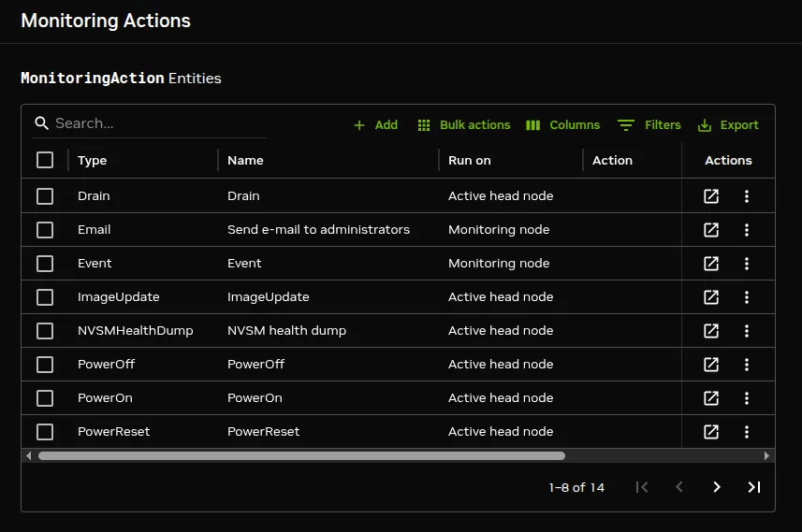Select the ImageUpdate row checkbox
The width and height of the screenshot is (802, 532).
tap(45, 297)
